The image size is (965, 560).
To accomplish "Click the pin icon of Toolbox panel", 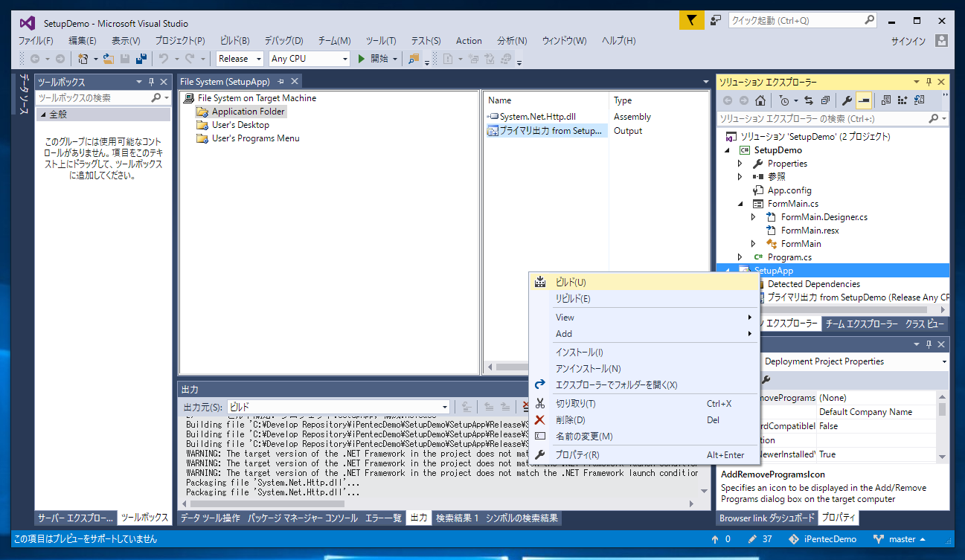I will [x=151, y=82].
